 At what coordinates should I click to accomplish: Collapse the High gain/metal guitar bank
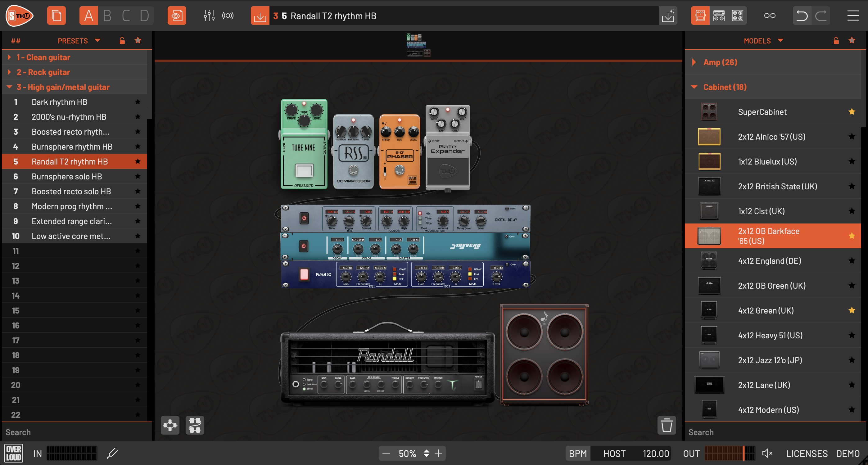[9, 87]
